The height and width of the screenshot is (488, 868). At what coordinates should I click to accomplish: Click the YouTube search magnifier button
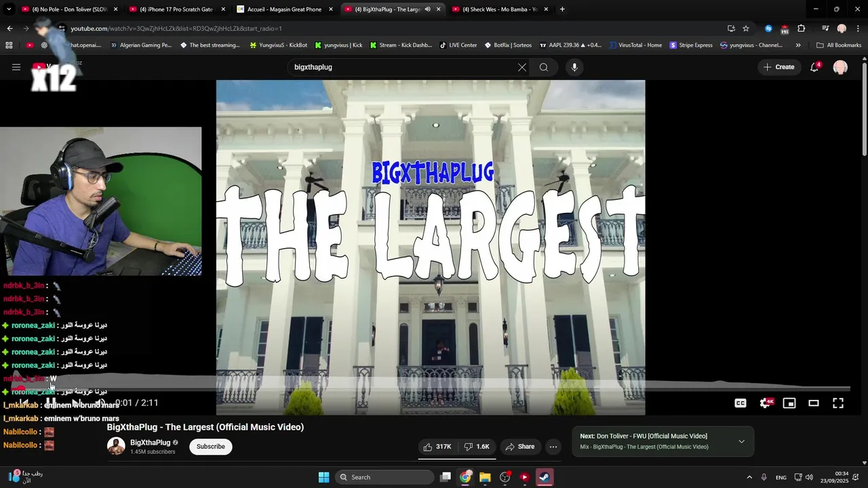pyautogui.click(x=544, y=67)
